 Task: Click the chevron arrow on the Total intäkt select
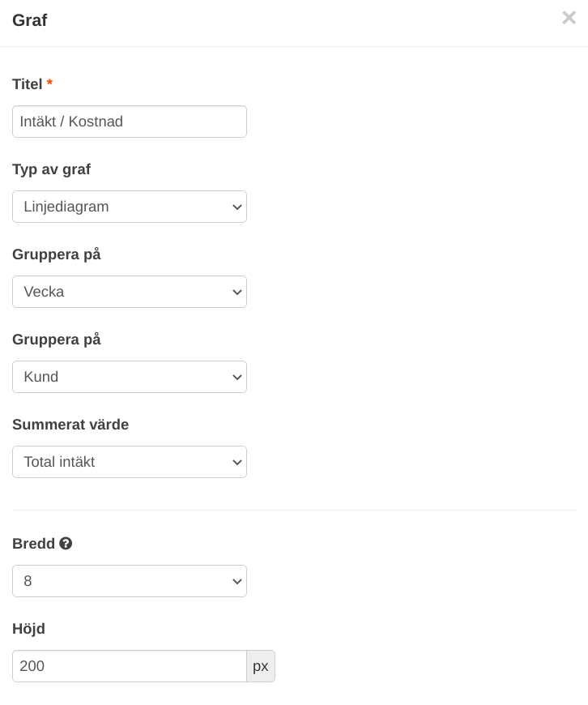[x=237, y=462]
